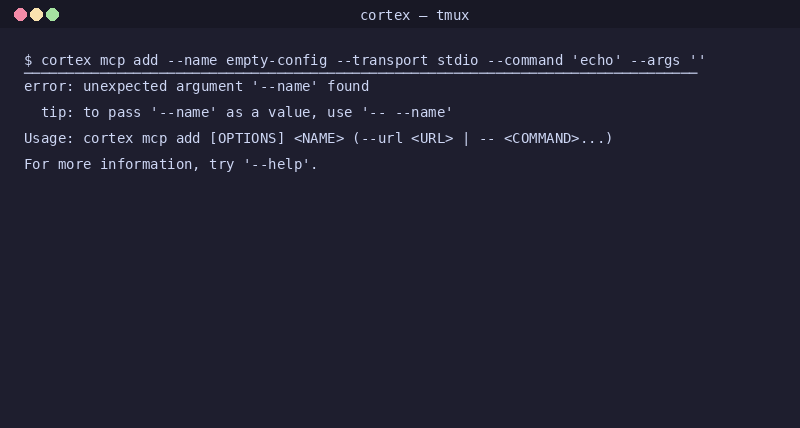
Task: Click the '--transport' flag in the command
Action: tap(382, 60)
